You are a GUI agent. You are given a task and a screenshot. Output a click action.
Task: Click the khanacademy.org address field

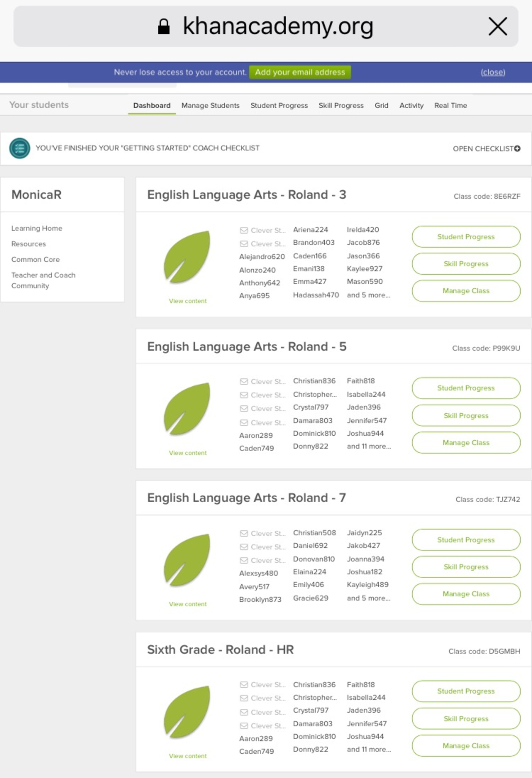point(278,27)
